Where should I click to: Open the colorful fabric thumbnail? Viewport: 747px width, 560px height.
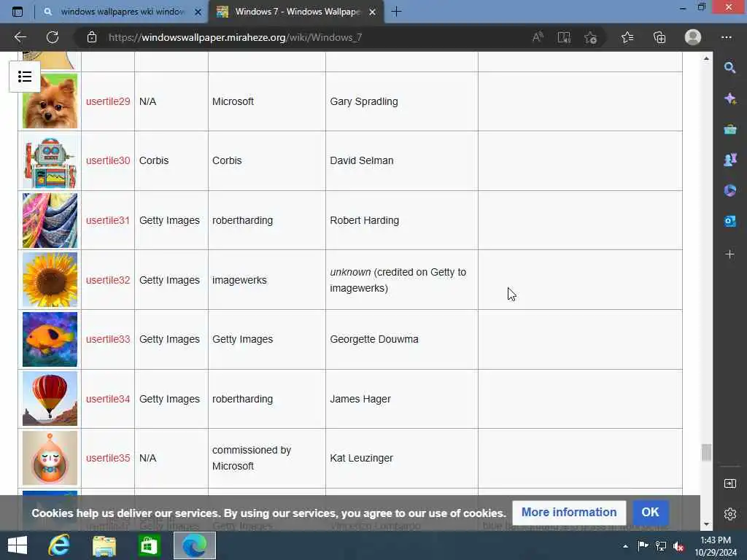coord(50,220)
